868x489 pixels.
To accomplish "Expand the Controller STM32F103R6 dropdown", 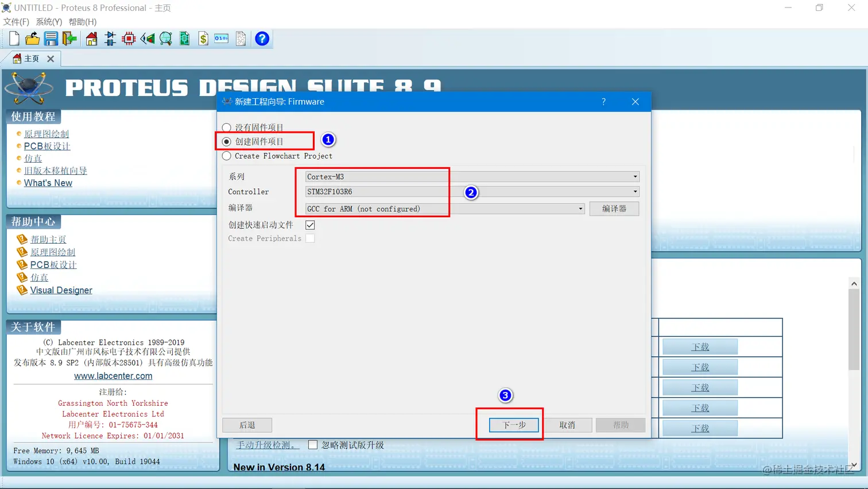I will pos(635,191).
